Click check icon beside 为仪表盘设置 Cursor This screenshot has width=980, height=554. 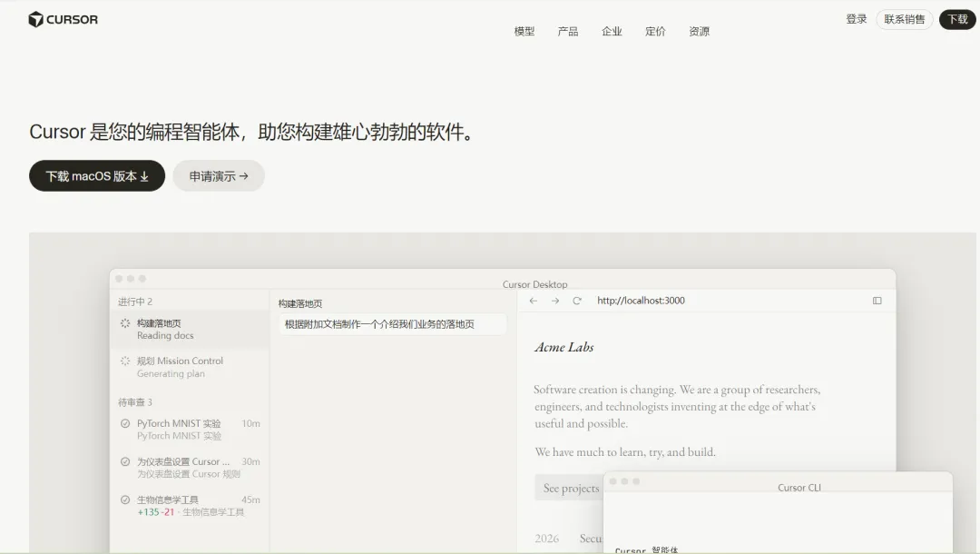125,461
